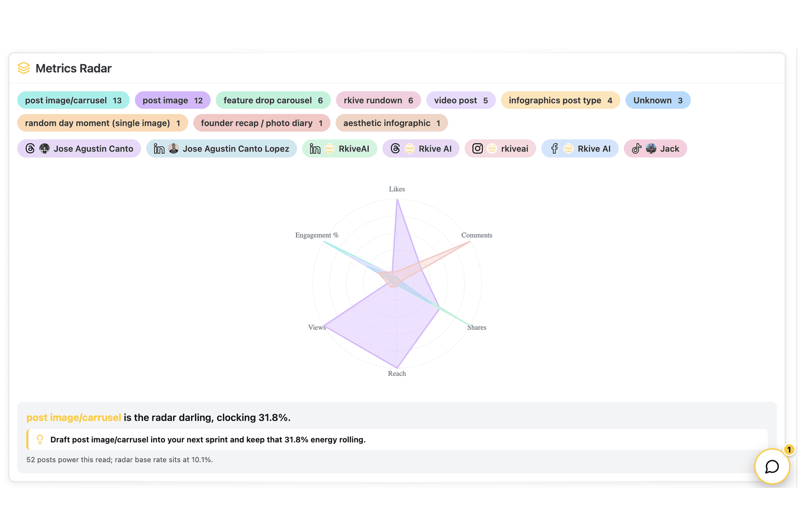This screenshot has height=532, width=798.
Task: Click the Facebook icon beside Rkive AI
Action: tap(554, 148)
